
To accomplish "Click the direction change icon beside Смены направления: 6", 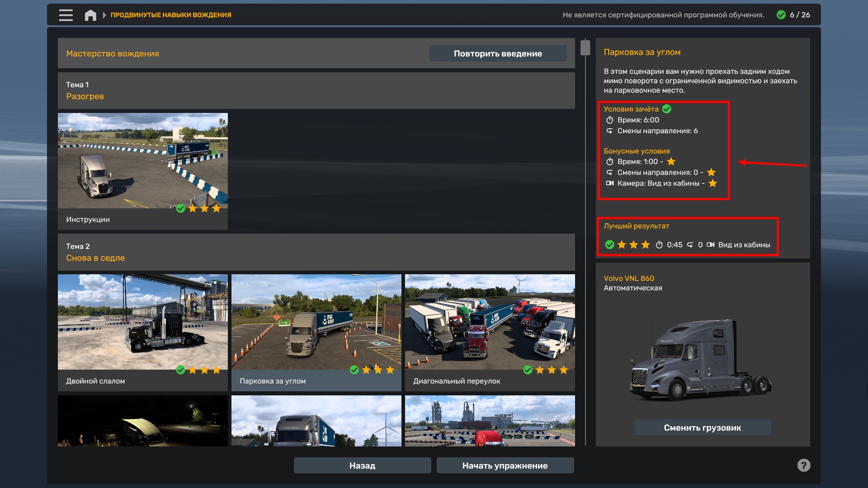I will [x=609, y=131].
